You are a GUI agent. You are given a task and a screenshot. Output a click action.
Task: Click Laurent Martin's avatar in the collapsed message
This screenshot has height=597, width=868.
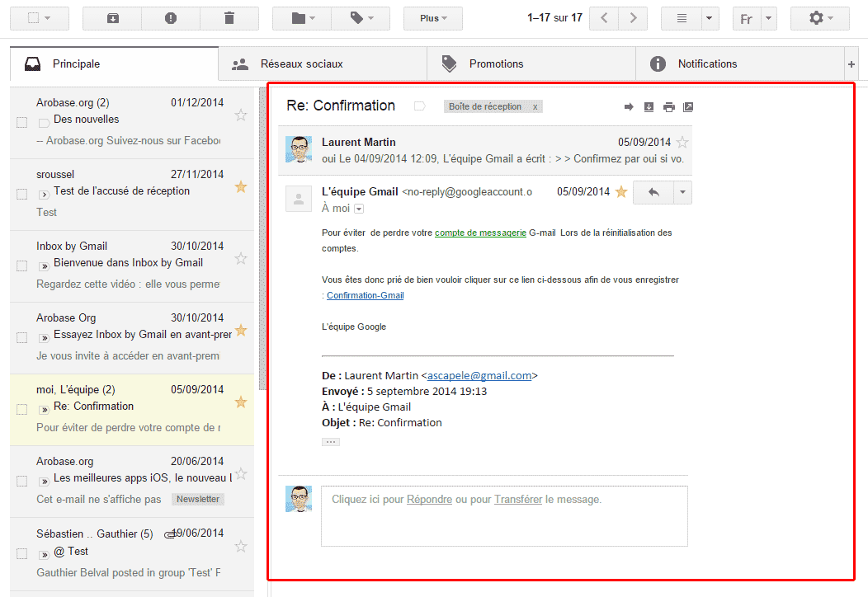(299, 149)
